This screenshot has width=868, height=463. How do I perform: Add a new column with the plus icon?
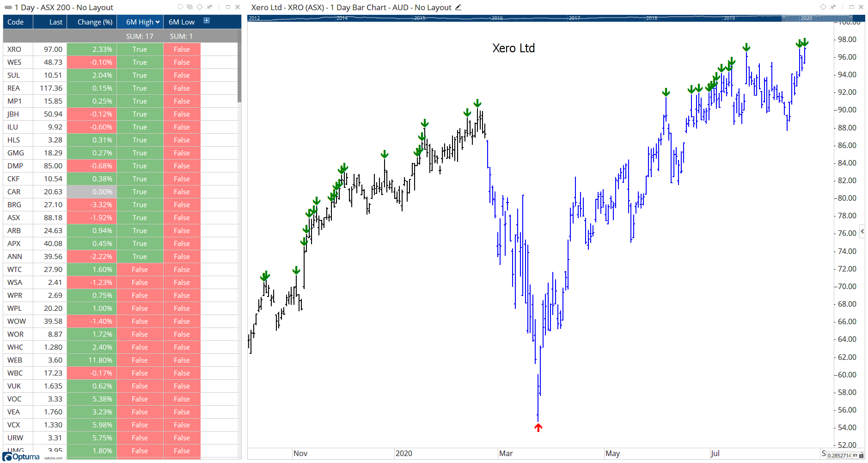coord(207,20)
